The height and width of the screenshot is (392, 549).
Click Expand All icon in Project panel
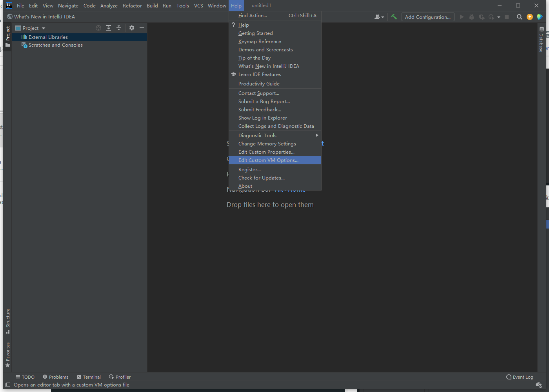[x=109, y=28]
